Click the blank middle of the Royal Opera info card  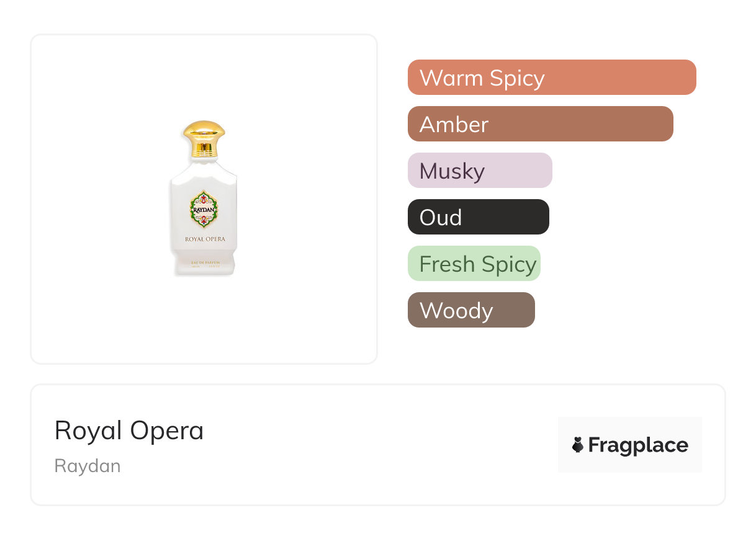(372, 445)
